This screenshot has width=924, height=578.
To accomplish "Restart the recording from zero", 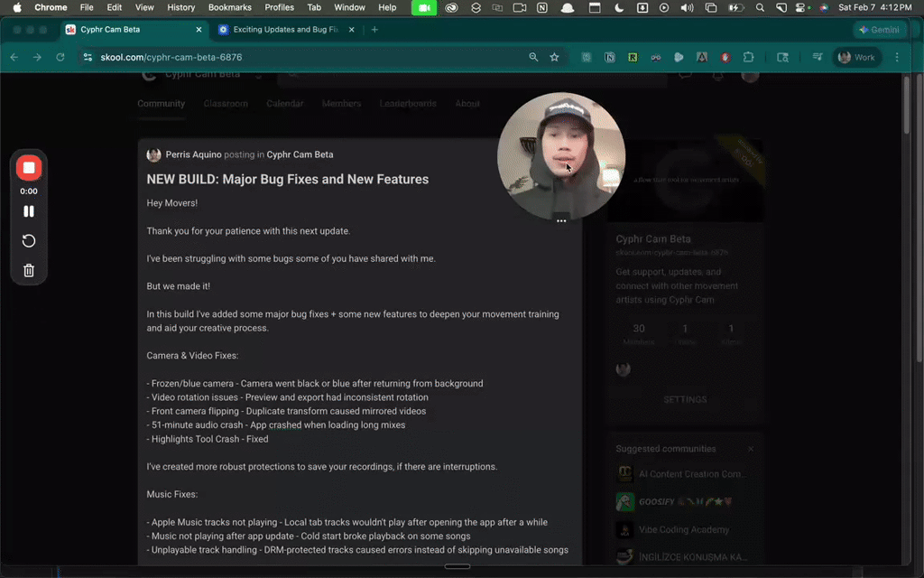I will (x=28, y=240).
